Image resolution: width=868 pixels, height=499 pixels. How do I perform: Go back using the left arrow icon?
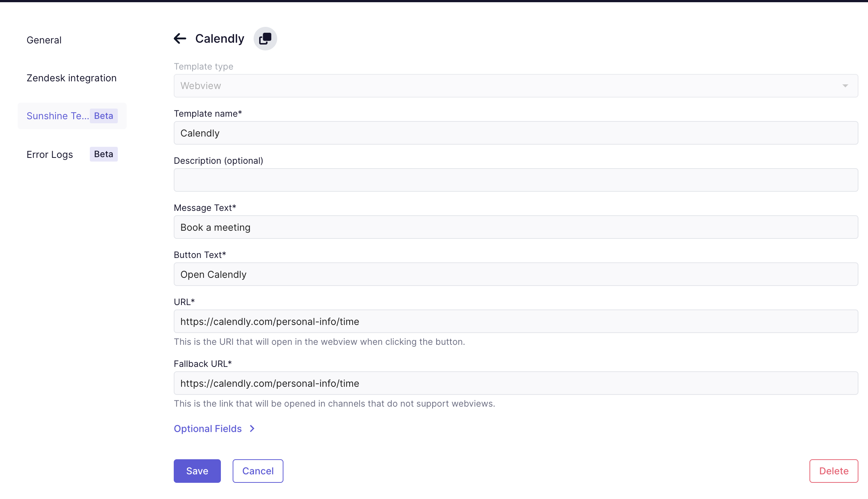coord(180,38)
